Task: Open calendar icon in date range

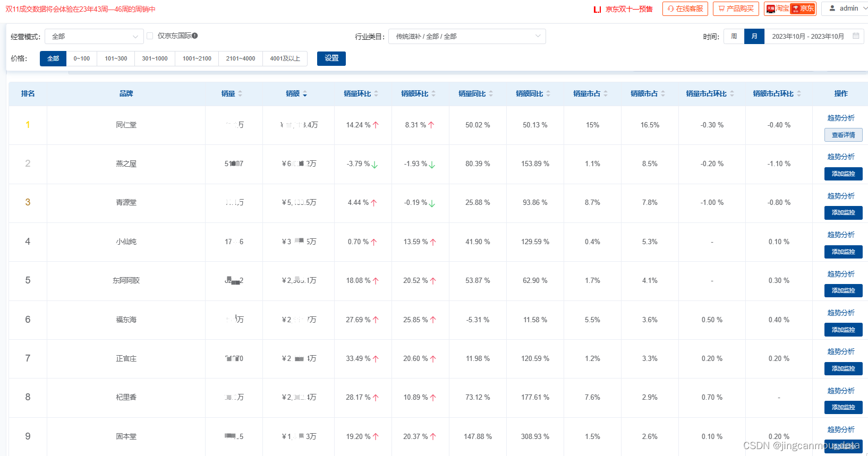Action: 856,36
